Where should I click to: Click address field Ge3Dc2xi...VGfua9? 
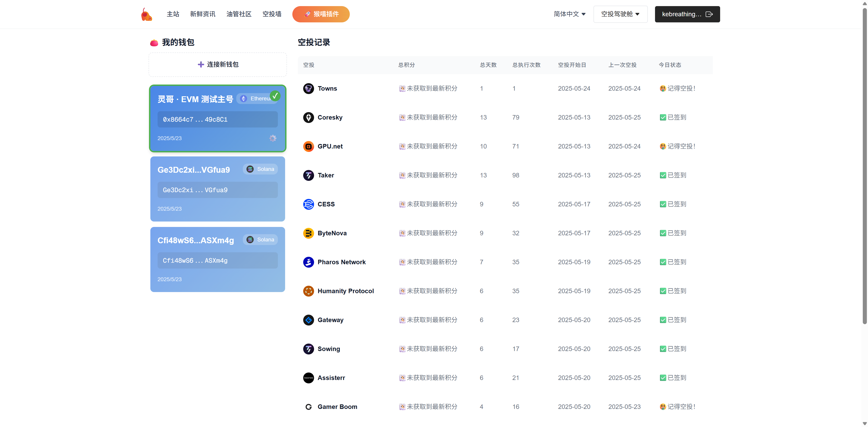click(218, 190)
